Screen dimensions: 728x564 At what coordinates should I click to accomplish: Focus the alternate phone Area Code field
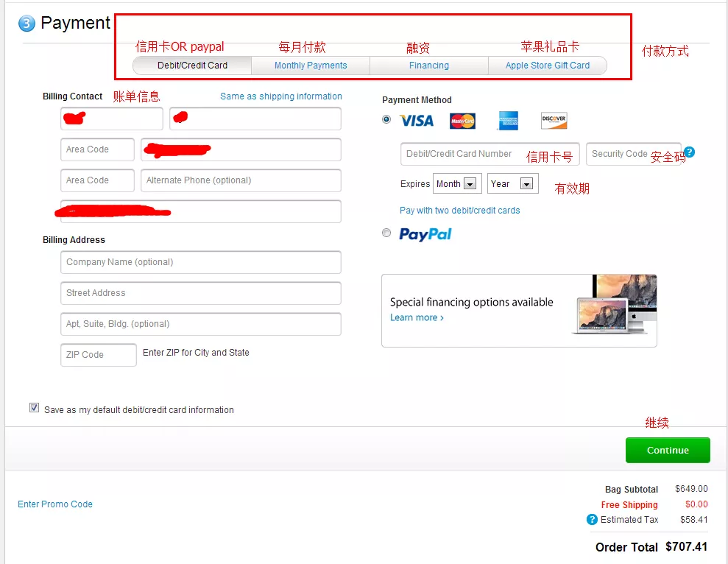click(x=97, y=180)
